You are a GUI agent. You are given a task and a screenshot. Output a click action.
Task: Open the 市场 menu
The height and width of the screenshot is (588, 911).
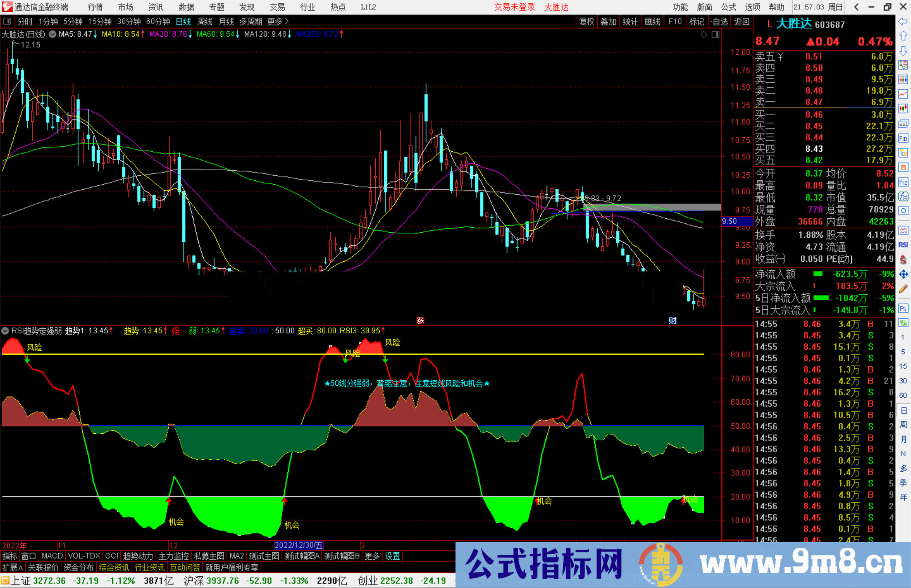tap(125, 7)
